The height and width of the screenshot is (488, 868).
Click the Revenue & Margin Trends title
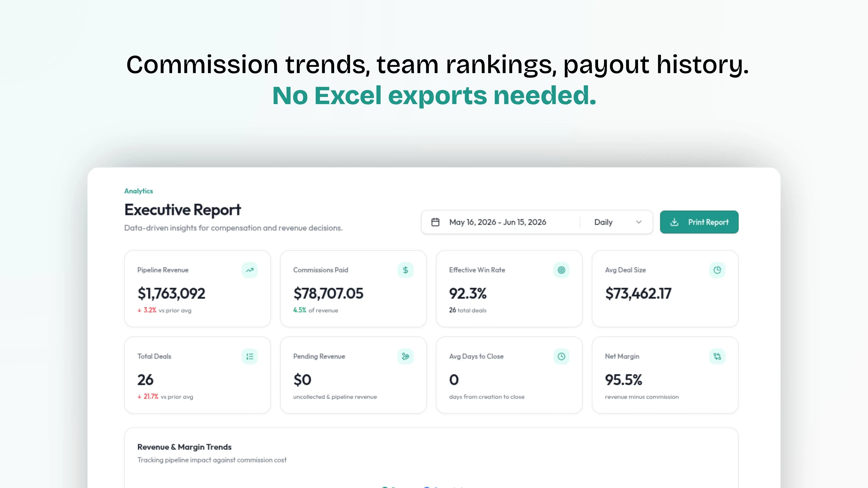(x=184, y=447)
